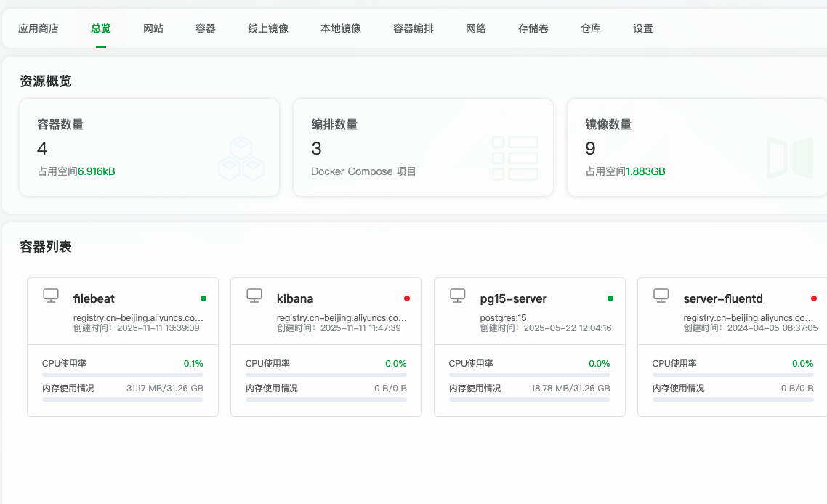Click filebeat's memory usage progress bar
827x504 pixels.
[x=123, y=400]
